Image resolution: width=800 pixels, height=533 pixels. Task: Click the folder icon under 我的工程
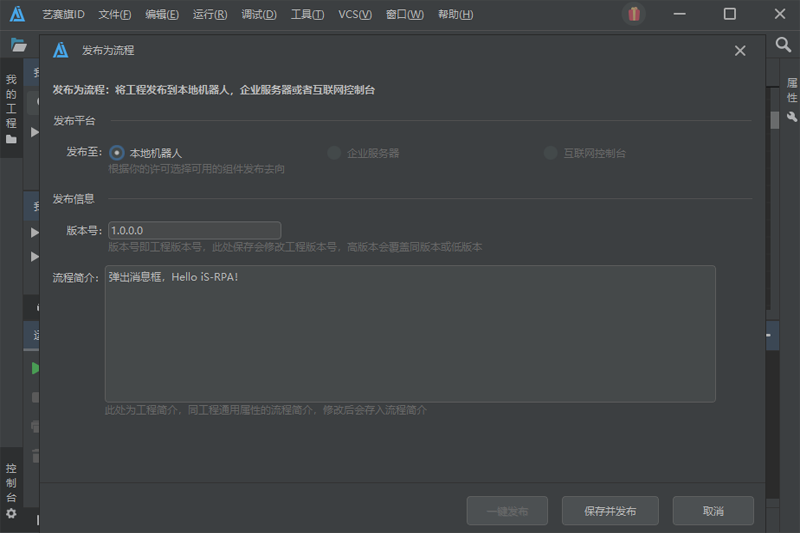[11, 139]
